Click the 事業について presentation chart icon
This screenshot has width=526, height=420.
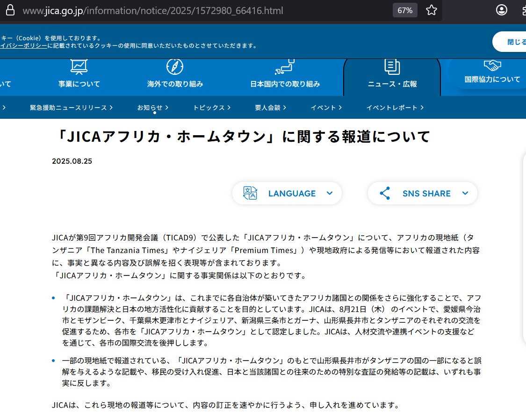point(79,67)
